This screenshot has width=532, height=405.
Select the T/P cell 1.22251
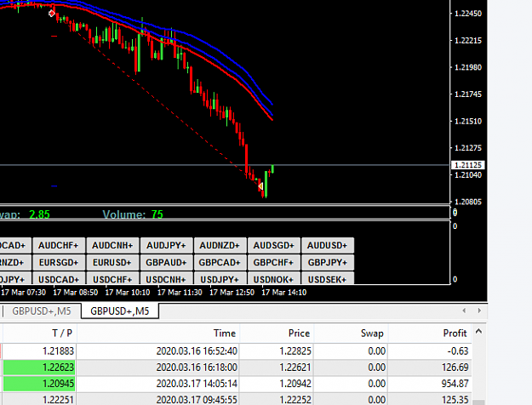click(x=40, y=399)
